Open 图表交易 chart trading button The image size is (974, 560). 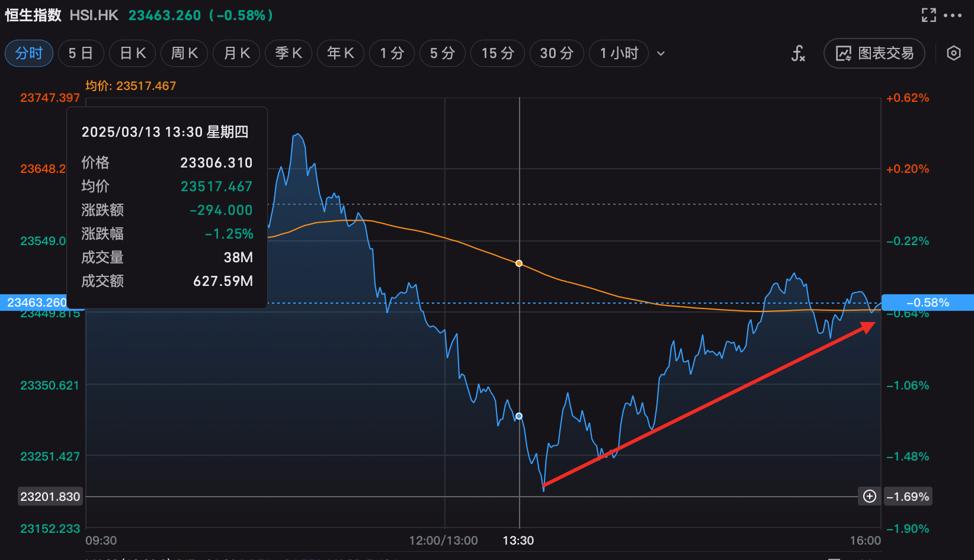click(x=874, y=54)
